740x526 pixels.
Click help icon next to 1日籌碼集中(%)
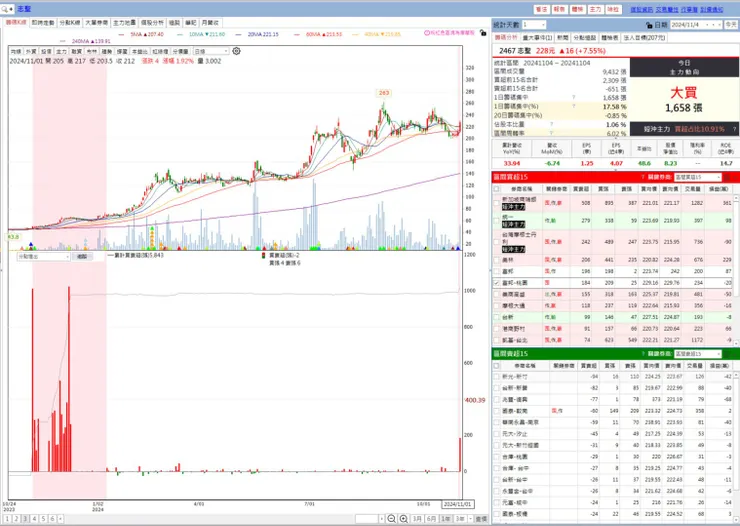click(x=574, y=106)
